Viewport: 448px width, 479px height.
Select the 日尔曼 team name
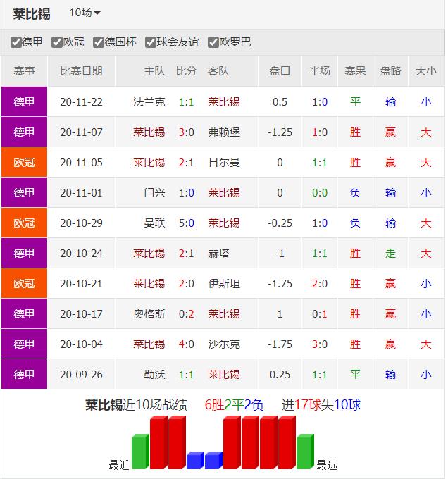(224, 163)
